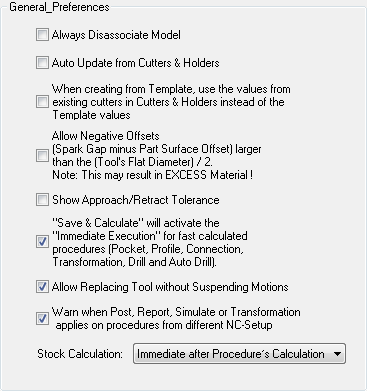Click the 'Immediate Execution' paragraph text

(x=150, y=242)
